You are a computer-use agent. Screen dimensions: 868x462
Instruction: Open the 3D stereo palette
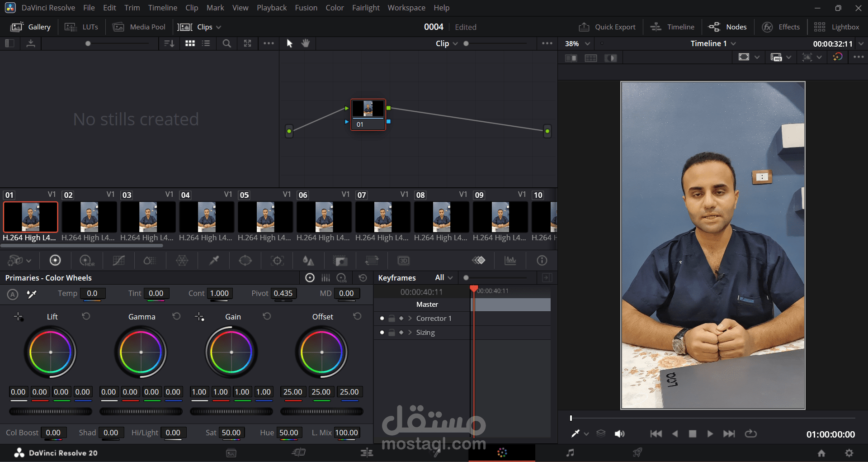403,260
